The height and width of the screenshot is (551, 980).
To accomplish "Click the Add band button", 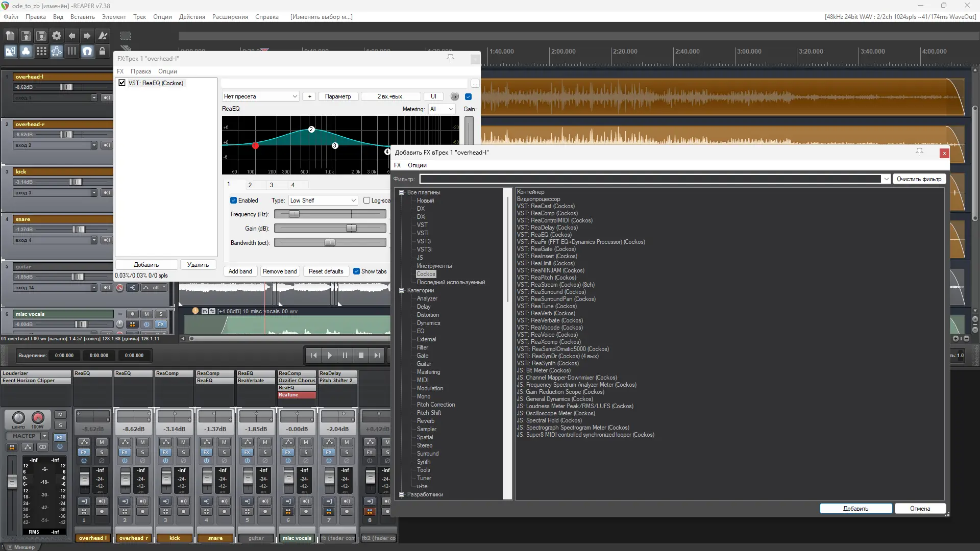I will click(x=240, y=271).
